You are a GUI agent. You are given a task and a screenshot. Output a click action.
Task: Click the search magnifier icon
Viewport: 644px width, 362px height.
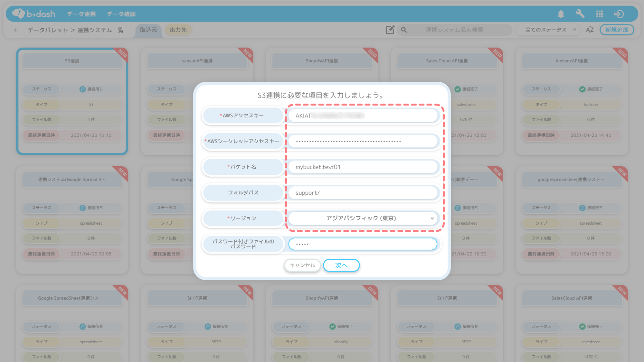(x=404, y=30)
